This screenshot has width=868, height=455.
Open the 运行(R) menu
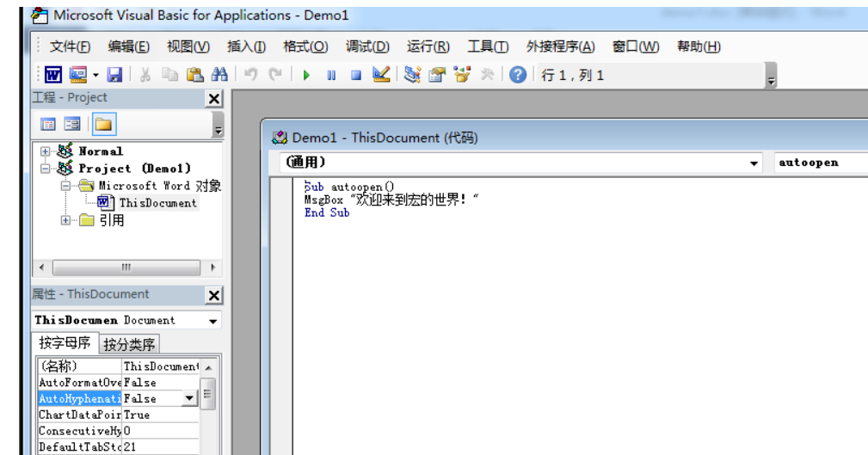pyautogui.click(x=428, y=46)
